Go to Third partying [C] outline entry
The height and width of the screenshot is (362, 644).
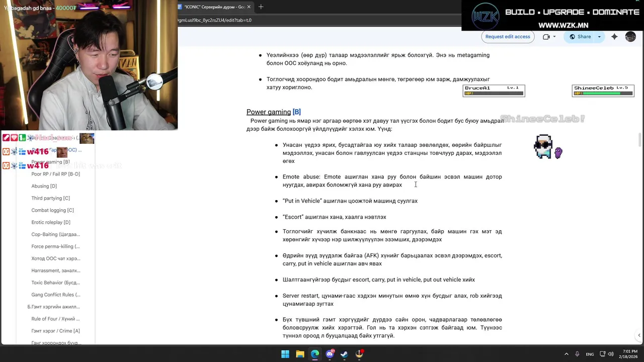[50, 198]
